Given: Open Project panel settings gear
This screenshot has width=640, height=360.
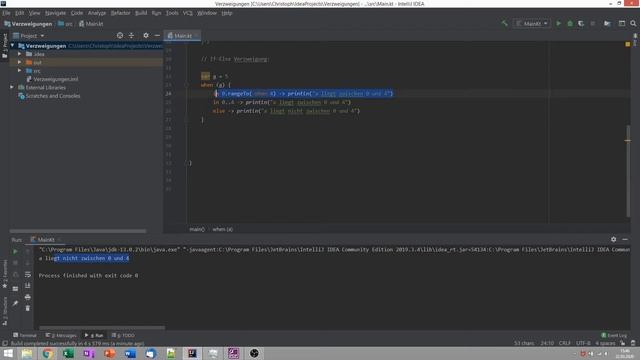Looking at the screenshot, I should [146, 36].
